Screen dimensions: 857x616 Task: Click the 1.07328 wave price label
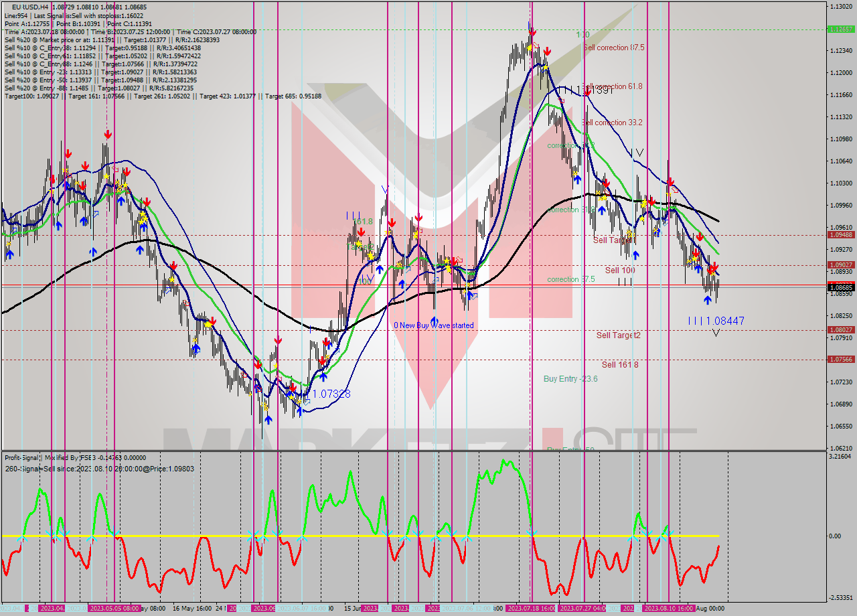tap(331, 394)
